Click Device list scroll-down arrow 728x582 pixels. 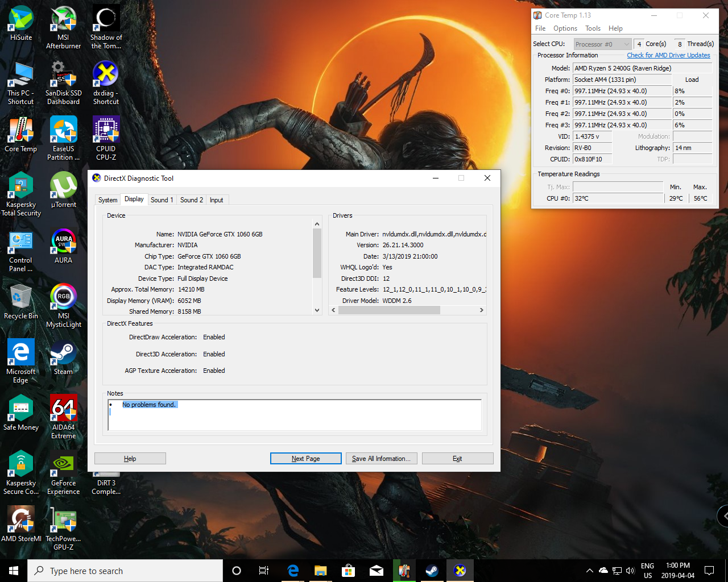click(x=317, y=310)
